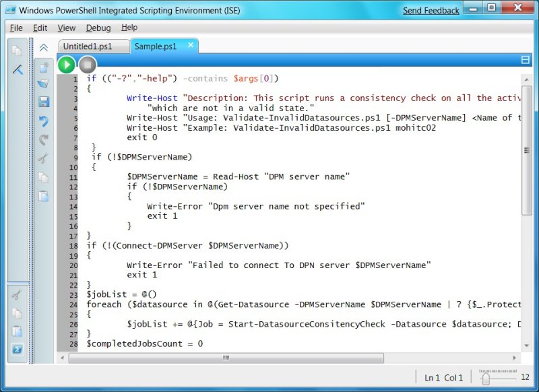Toggle the script pane maximized view

526,60
